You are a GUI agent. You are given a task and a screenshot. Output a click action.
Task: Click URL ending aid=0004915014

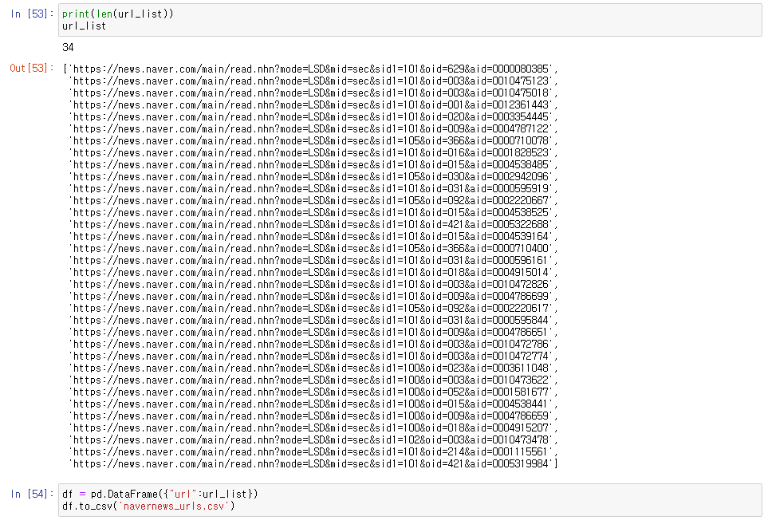[311, 273]
